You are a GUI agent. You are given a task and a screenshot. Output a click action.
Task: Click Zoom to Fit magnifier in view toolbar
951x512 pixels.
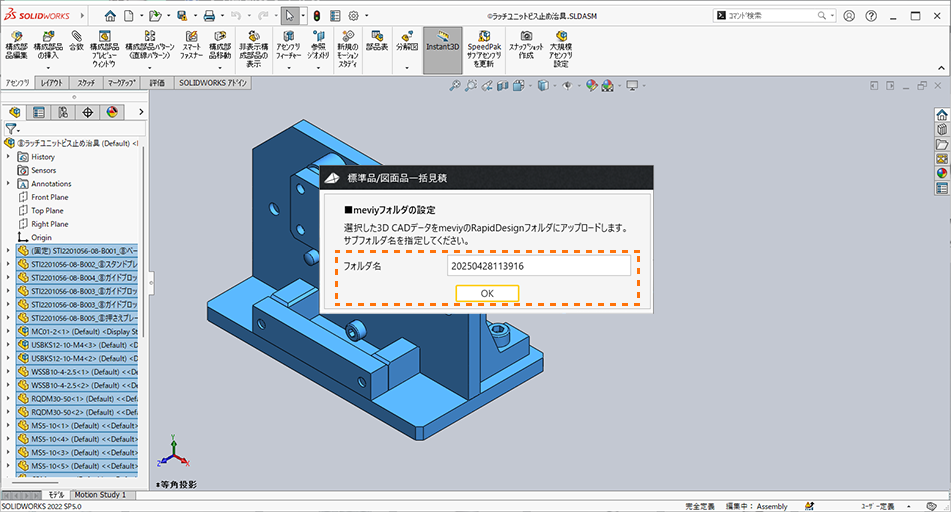[454, 86]
